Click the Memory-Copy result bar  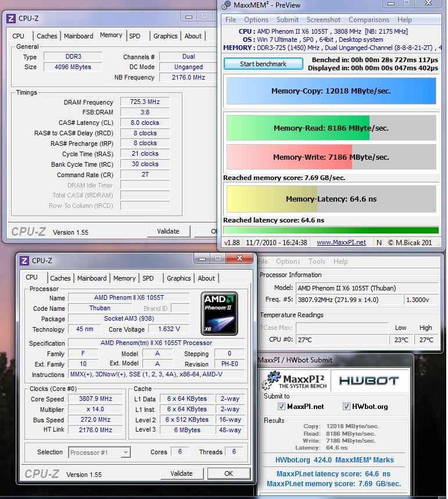331,91
